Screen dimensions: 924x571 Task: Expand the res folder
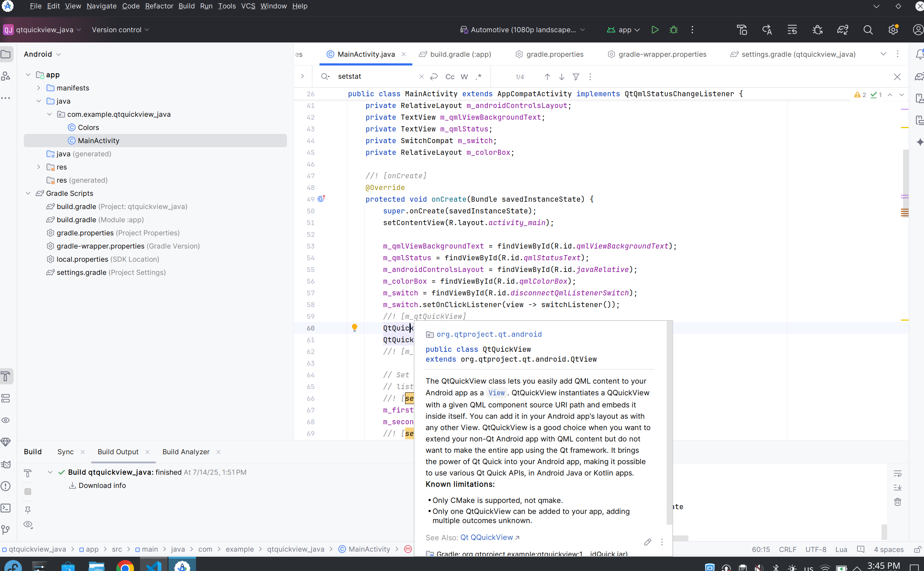pos(39,167)
